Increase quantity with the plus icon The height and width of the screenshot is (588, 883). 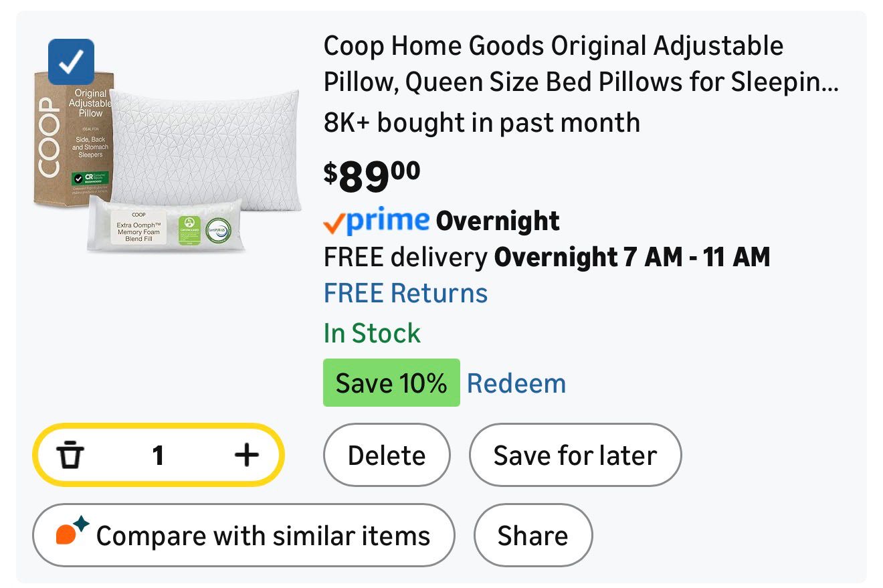246,456
